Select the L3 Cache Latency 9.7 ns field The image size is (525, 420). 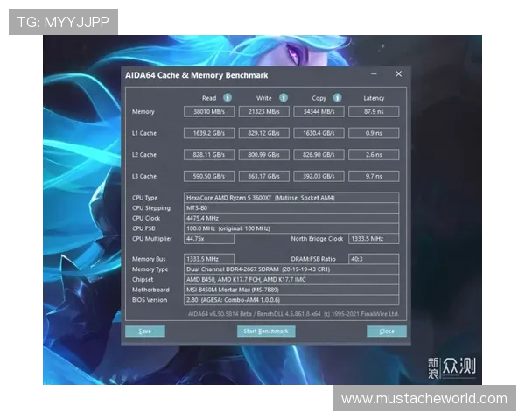(374, 176)
